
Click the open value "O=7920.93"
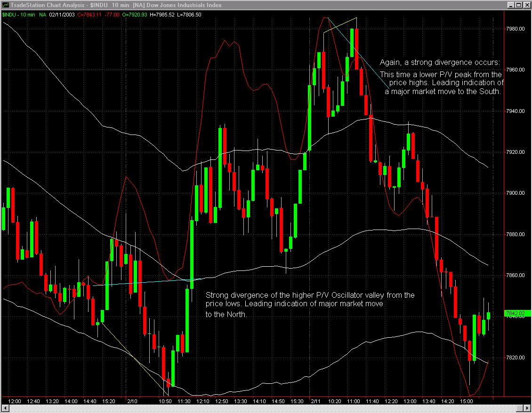[135, 15]
